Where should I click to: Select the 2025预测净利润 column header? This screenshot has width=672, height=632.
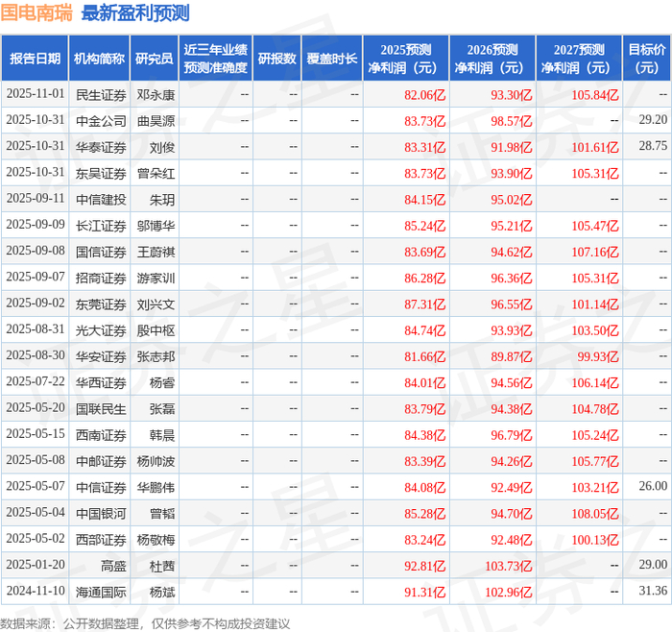point(406,59)
